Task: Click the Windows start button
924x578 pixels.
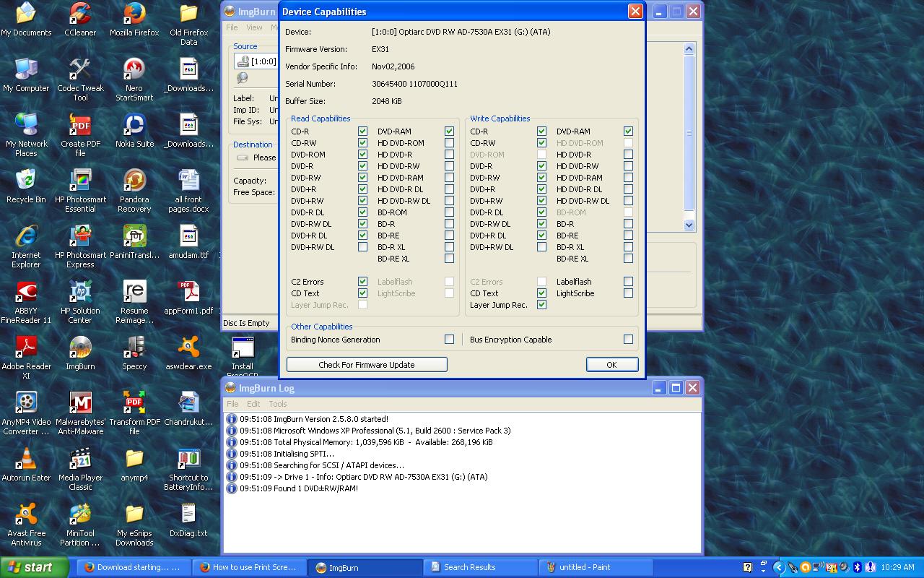Action: 35,567
